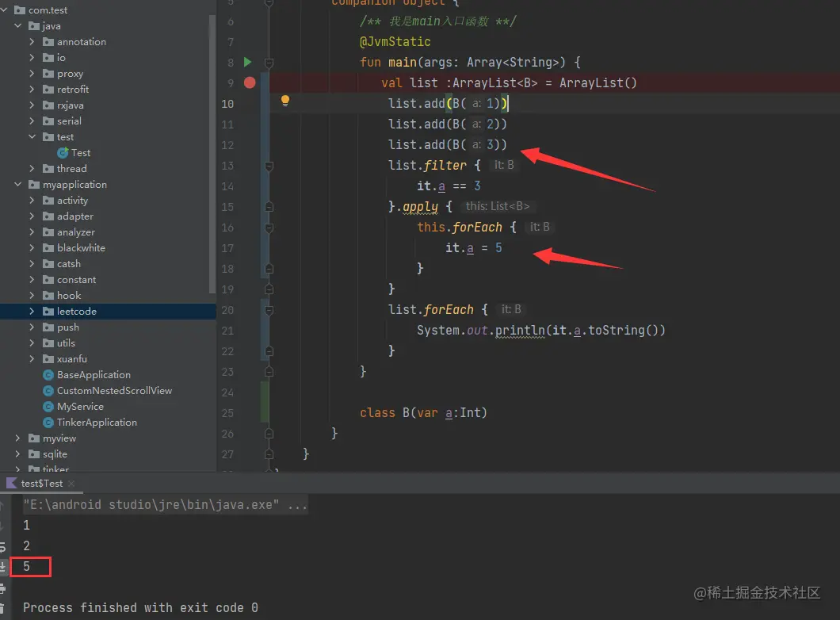Click 'it.a = 5' assignment on line 17
The height and width of the screenshot is (620, 840).
pyautogui.click(x=474, y=248)
